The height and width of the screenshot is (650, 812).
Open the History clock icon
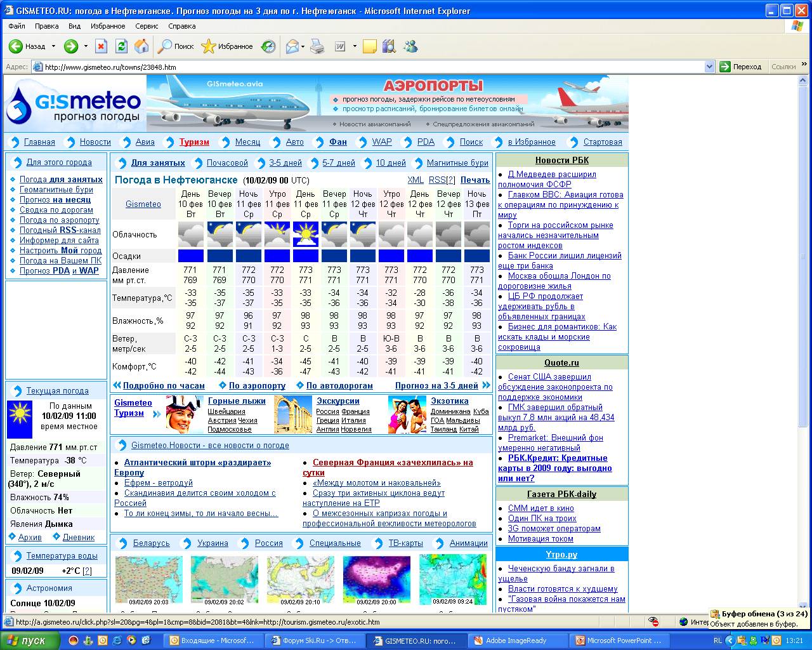(268, 46)
